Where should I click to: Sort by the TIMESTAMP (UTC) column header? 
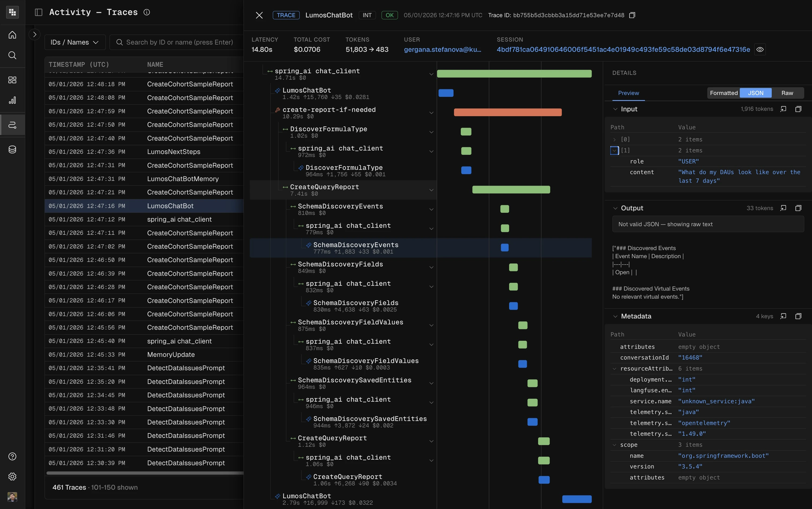click(79, 64)
